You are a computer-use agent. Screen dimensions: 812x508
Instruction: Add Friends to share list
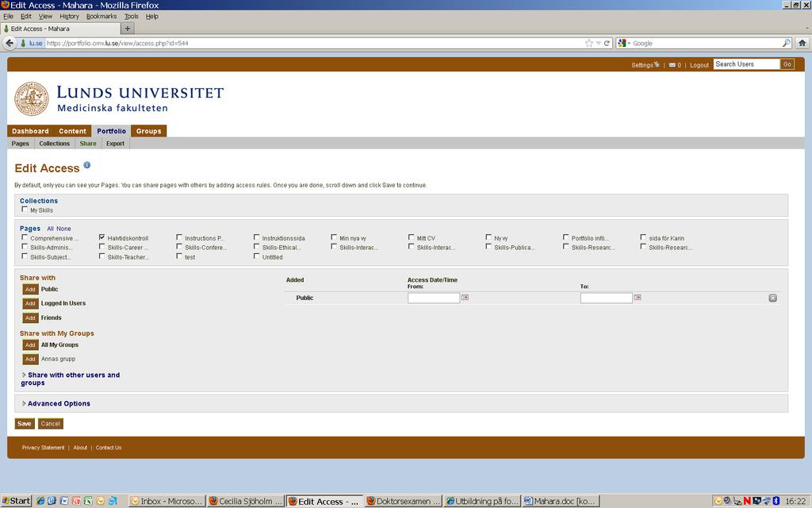tap(31, 317)
